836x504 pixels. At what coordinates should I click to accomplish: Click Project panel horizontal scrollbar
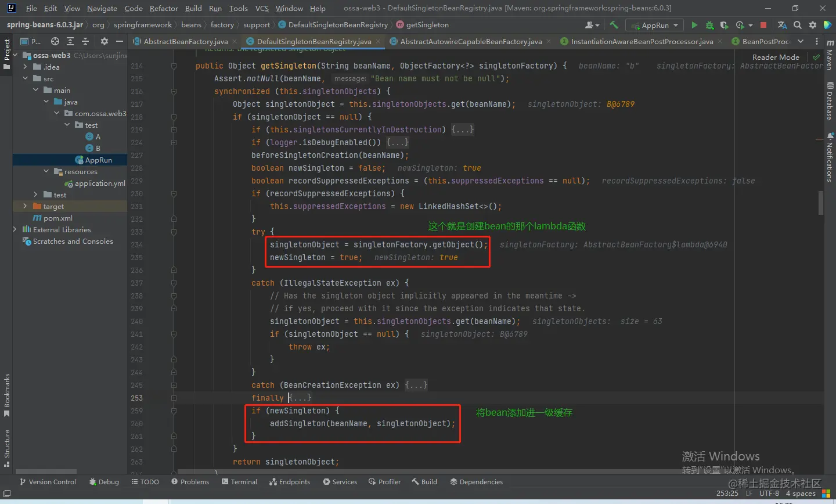(x=46, y=471)
